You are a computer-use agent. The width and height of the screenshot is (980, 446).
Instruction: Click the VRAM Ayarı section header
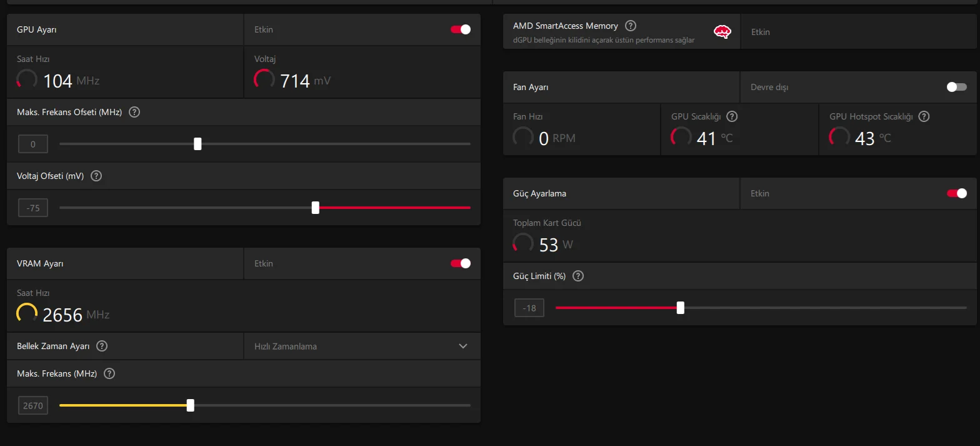40,263
